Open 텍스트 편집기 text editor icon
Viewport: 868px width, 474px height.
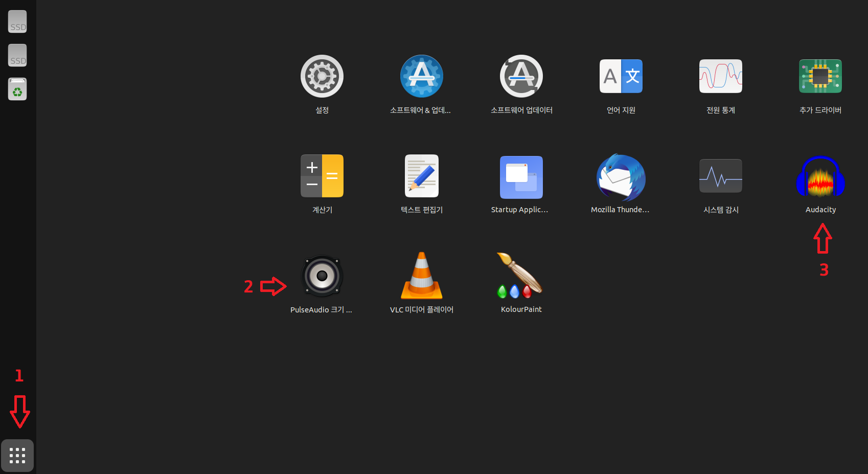pos(422,176)
